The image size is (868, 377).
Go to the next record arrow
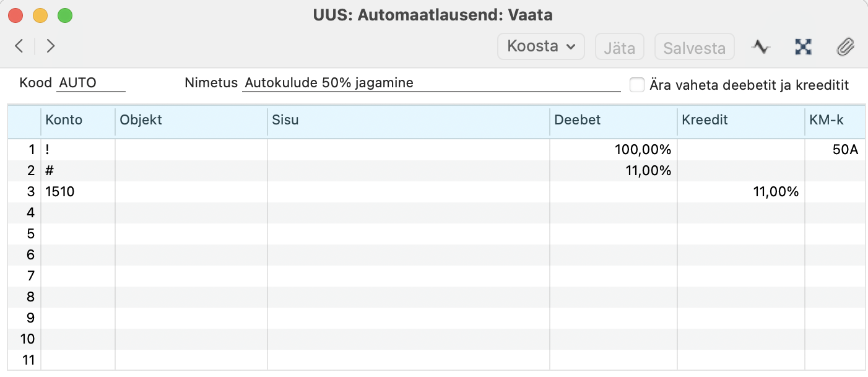click(51, 46)
